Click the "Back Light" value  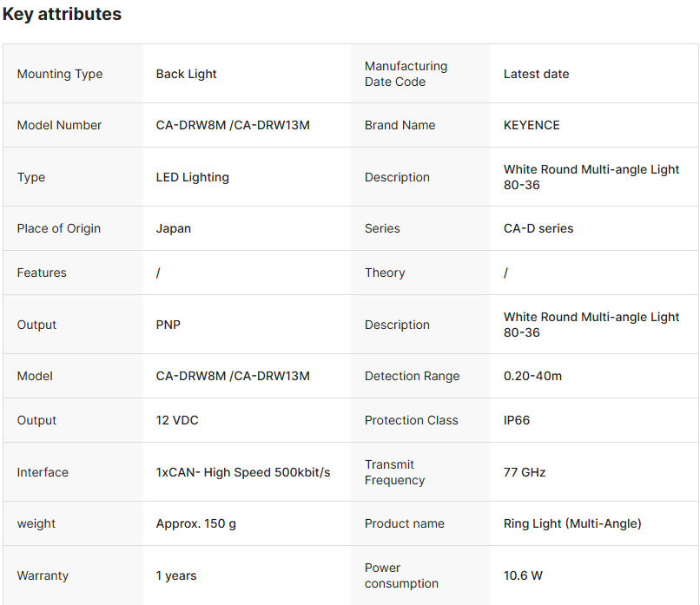[x=187, y=74]
